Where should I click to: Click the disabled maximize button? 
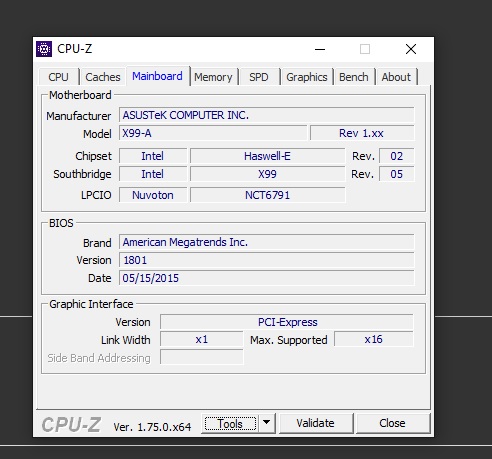[x=365, y=49]
